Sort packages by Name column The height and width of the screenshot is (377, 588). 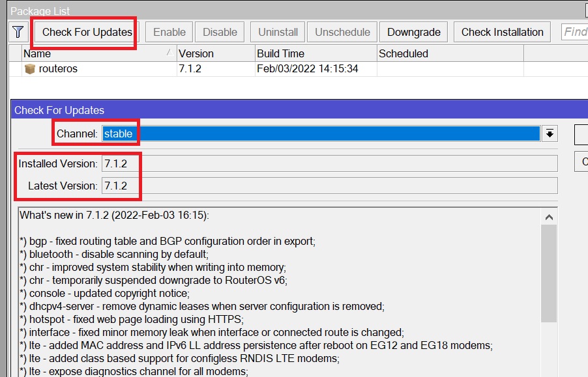point(99,53)
